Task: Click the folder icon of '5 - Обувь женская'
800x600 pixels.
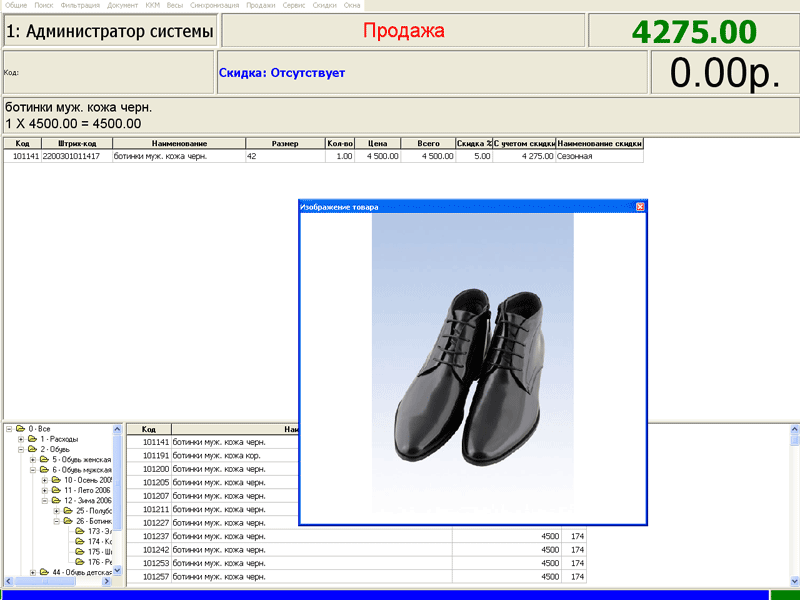Action: [44, 460]
